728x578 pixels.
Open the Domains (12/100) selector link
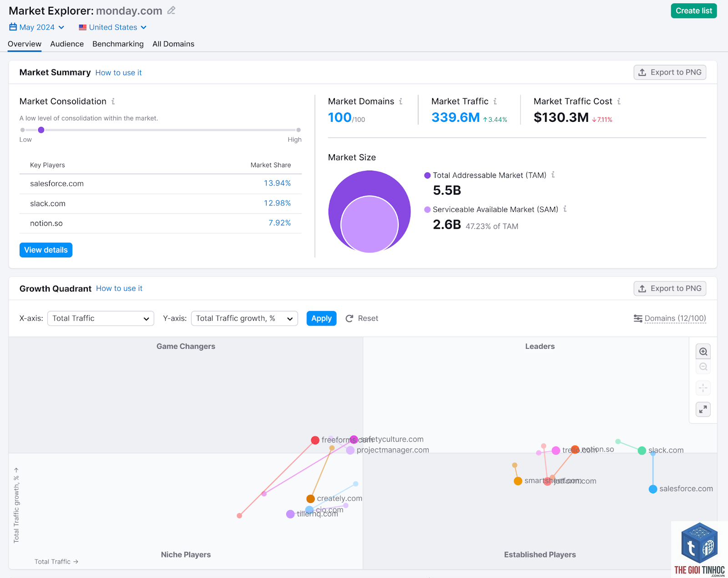click(675, 318)
